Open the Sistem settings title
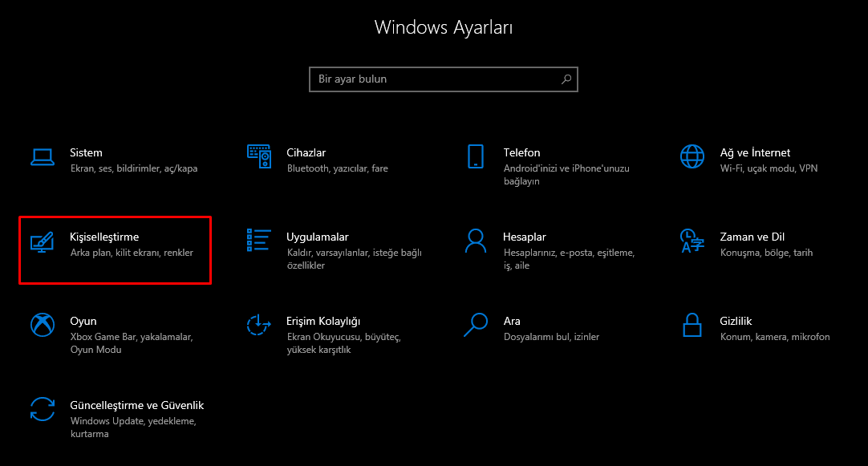Image resolution: width=868 pixels, height=466 pixels. coord(86,152)
